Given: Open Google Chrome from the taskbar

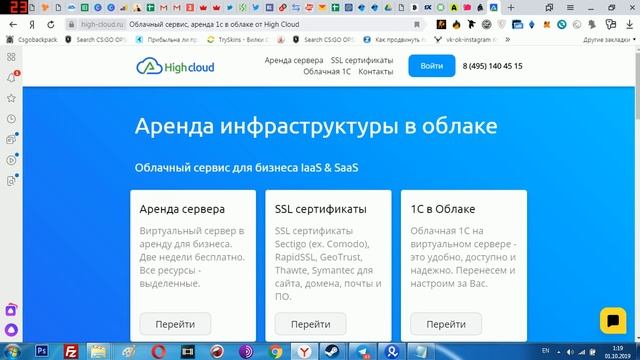Looking at the screenshot, I should 276,351.
